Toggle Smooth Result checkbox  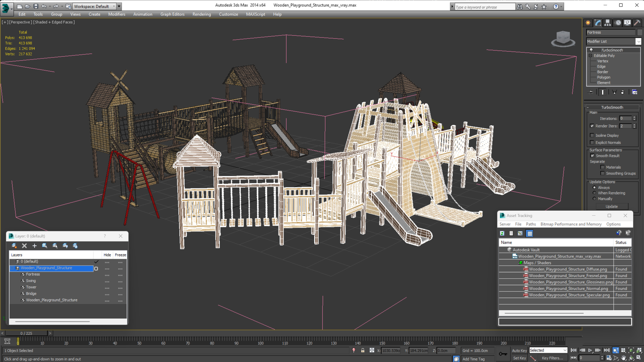click(592, 156)
